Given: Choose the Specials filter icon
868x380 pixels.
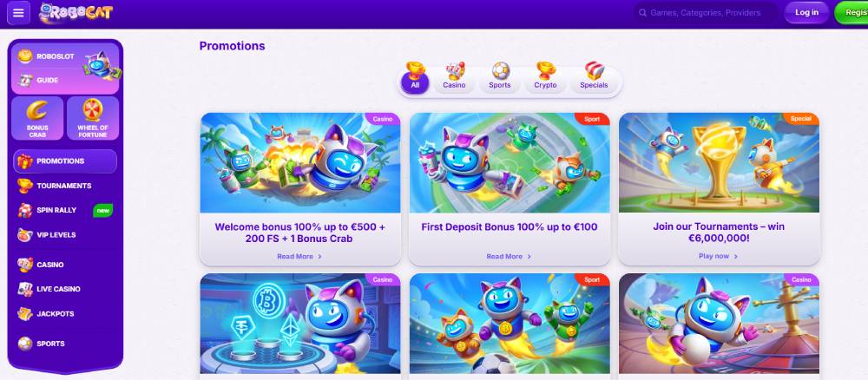Looking at the screenshot, I should click(x=594, y=77).
